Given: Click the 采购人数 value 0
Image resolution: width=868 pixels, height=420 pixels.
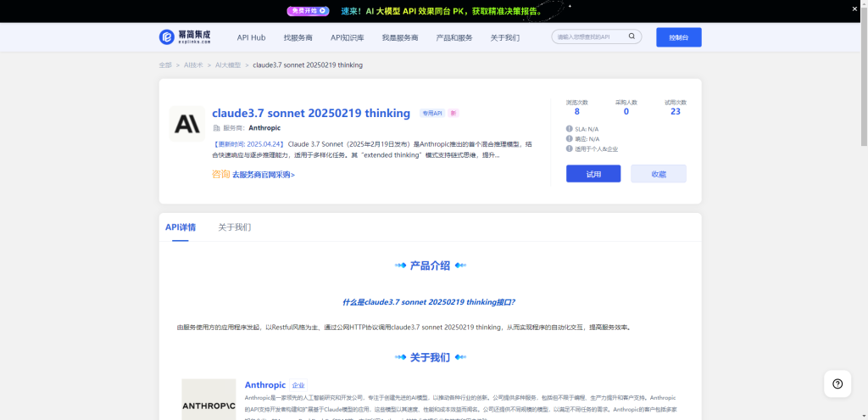Looking at the screenshot, I should tap(626, 111).
